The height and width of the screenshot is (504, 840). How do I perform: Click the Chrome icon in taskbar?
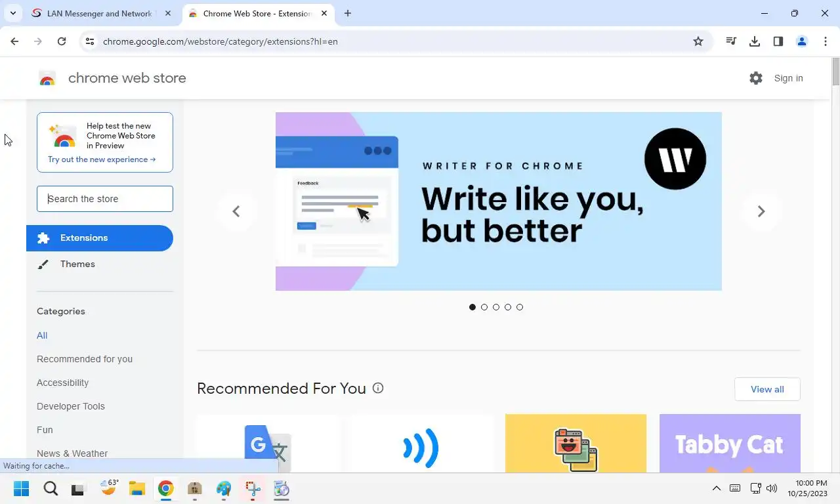[165, 489]
